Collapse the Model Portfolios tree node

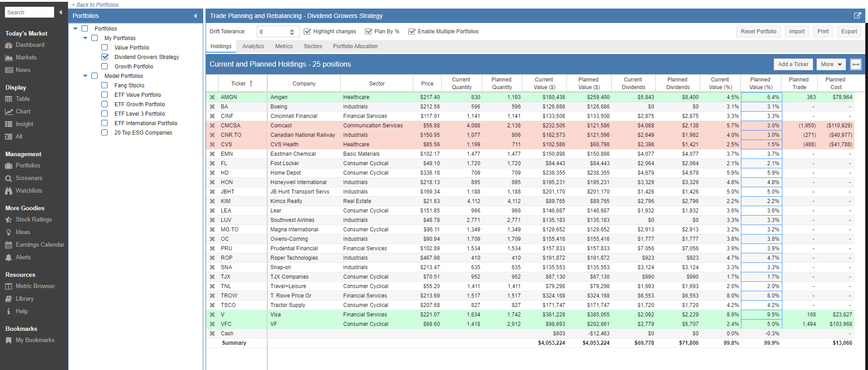[x=85, y=76]
